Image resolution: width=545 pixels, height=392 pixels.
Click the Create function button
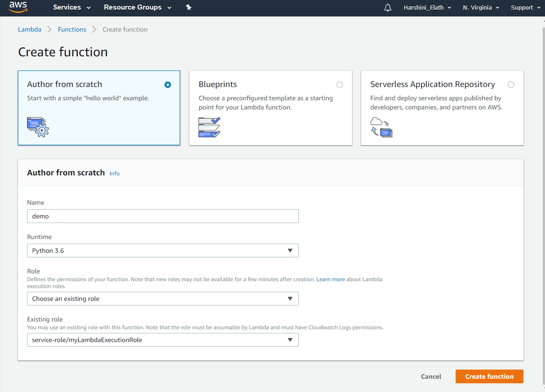point(489,376)
